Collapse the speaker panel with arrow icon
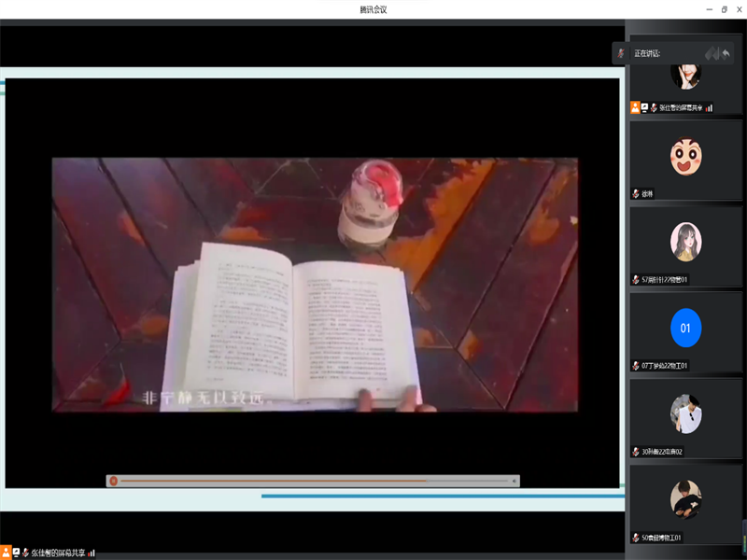Image resolution: width=747 pixels, height=560 pixels. [x=726, y=53]
